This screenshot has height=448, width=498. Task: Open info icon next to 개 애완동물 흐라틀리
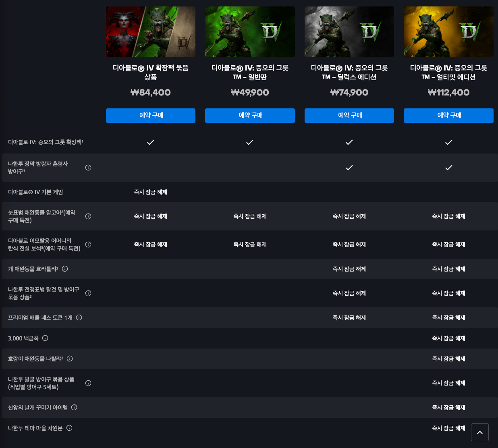click(65, 269)
